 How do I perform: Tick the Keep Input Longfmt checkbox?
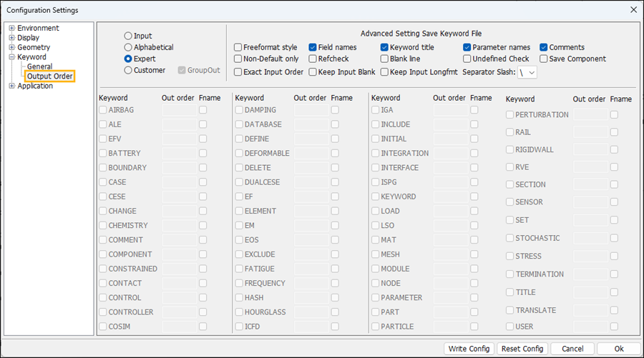[385, 72]
